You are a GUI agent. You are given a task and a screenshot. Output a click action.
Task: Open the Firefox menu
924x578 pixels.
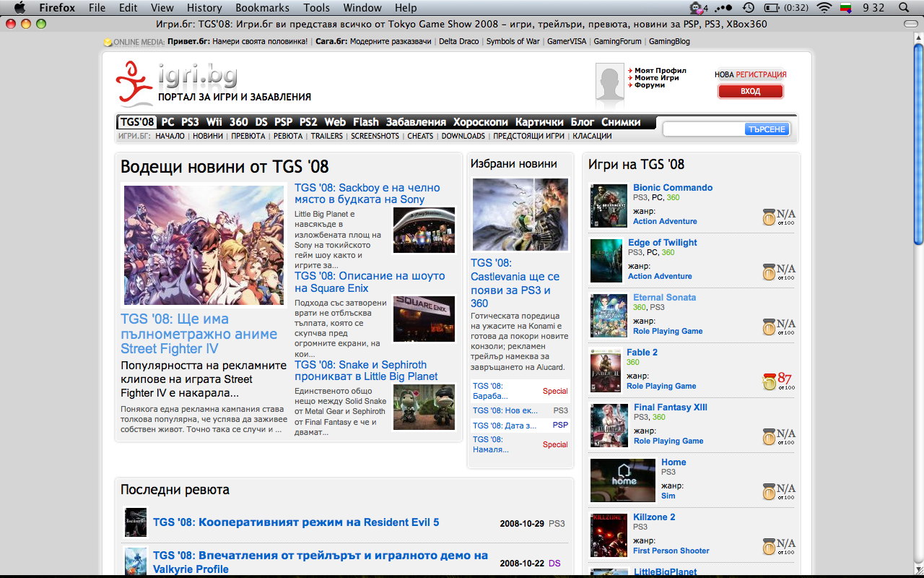tap(57, 8)
